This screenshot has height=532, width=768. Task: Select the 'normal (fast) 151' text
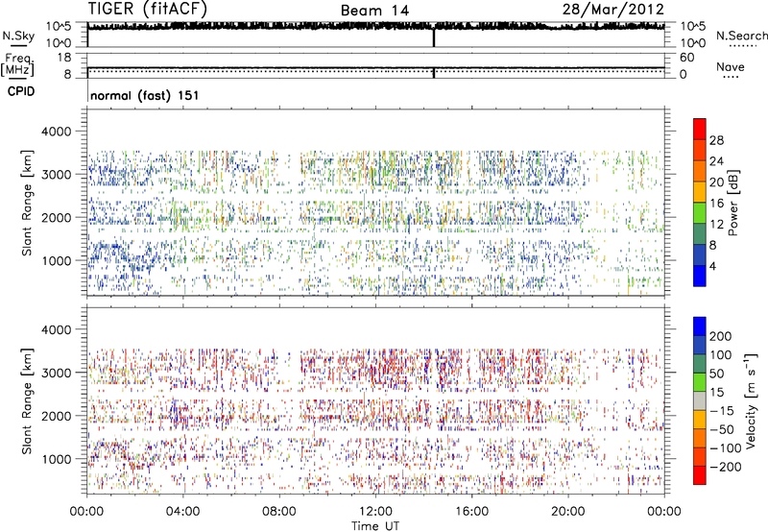(x=145, y=95)
